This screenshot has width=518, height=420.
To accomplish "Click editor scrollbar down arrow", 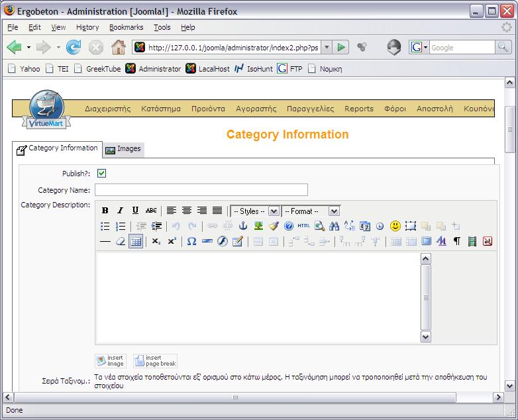I will pos(425,337).
